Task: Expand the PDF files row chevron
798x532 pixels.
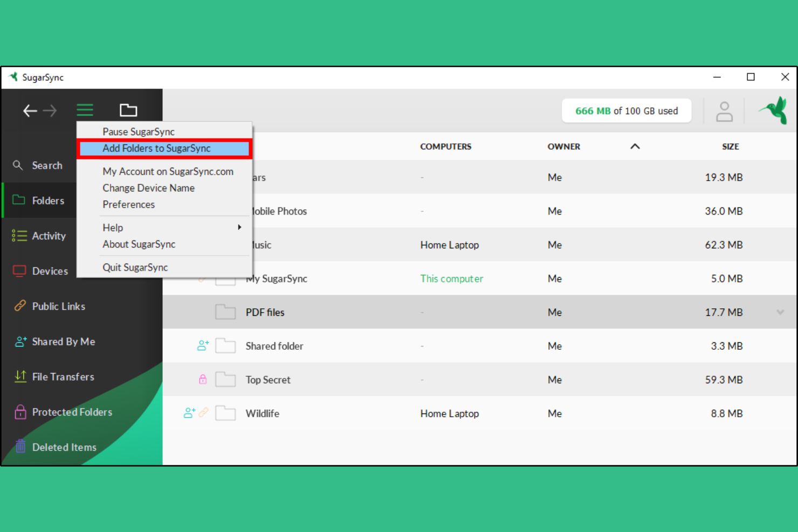Action: pyautogui.click(x=780, y=312)
